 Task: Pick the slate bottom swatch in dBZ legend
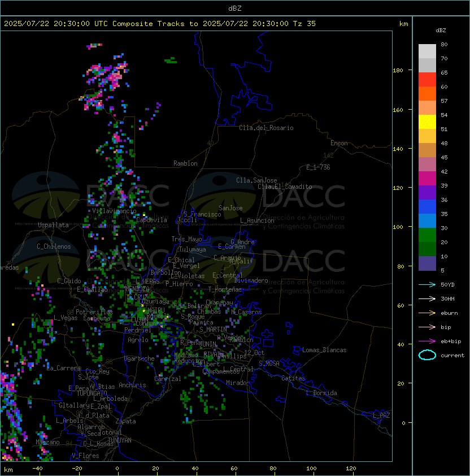[x=427, y=263]
